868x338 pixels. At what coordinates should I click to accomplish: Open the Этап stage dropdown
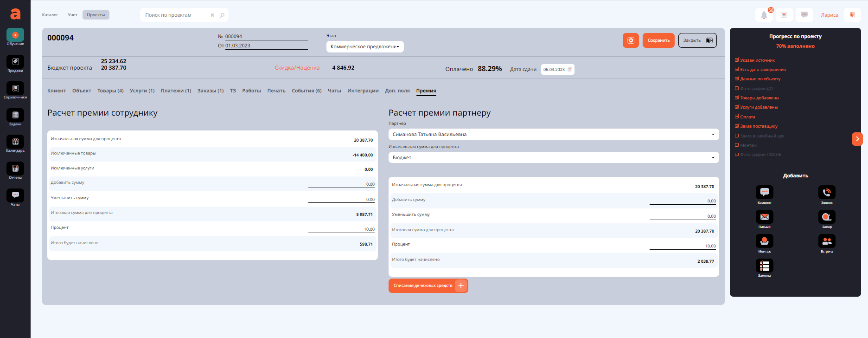click(365, 47)
